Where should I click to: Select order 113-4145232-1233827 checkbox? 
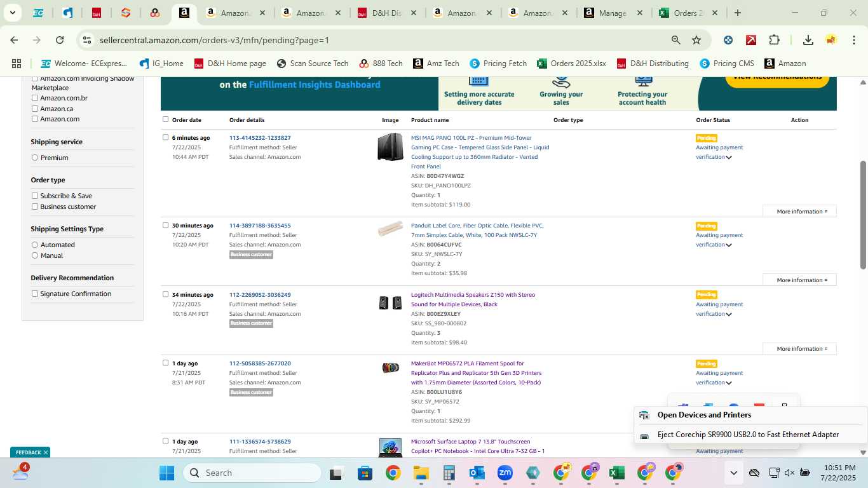pos(166,137)
